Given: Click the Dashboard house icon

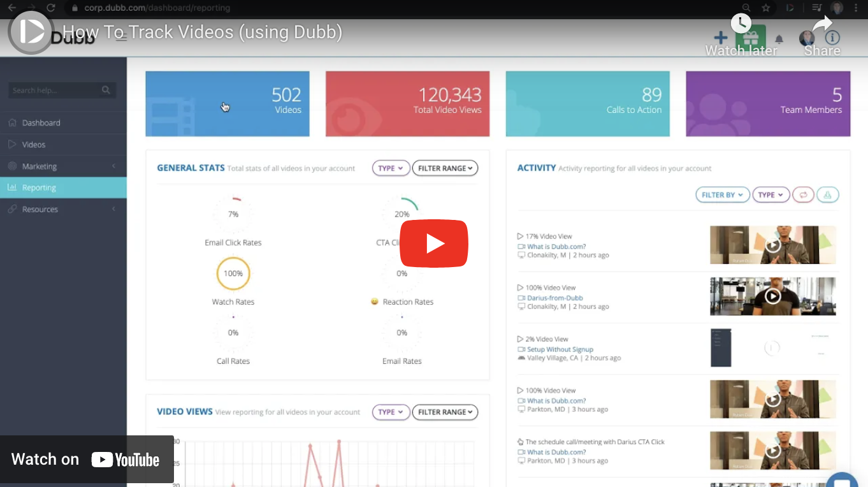Looking at the screenshot, I should click(x=12, y=122).
